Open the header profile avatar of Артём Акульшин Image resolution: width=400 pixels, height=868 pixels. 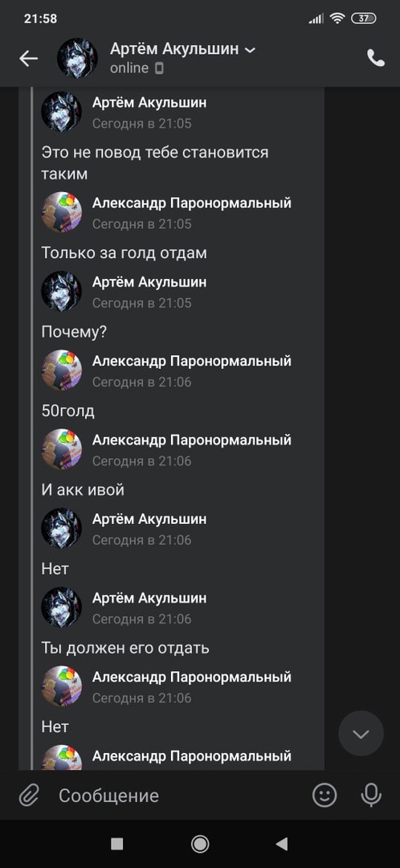click(x=77, y=58)
